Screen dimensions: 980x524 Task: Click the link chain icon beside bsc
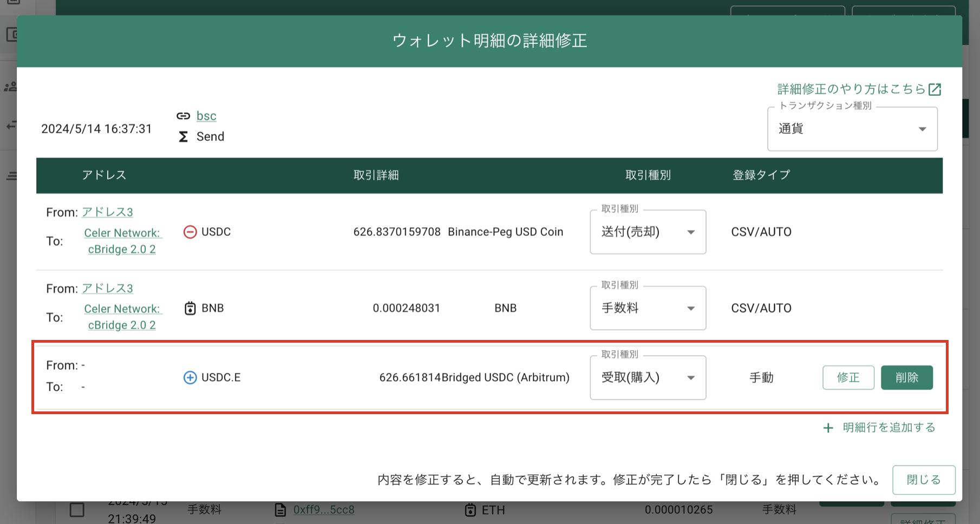click(x=183, y=116)
